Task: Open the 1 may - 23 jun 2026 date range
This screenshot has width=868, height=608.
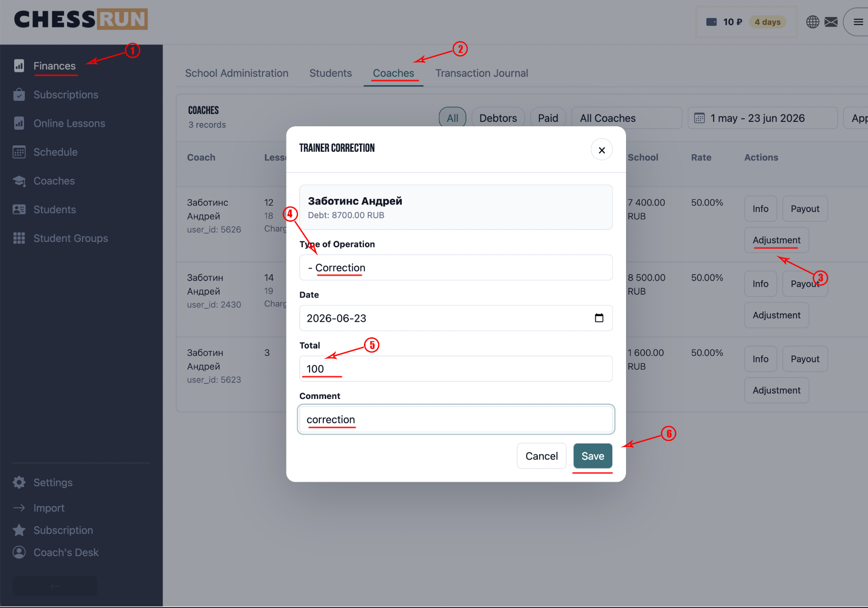Action: pos(763,118)
